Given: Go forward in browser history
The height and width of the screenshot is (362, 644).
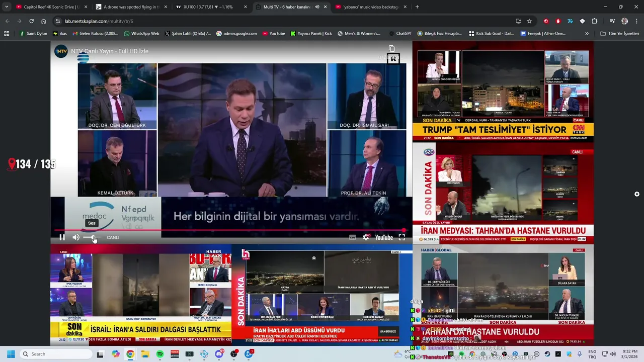Looking at the screenshot, I should [19, 21].
